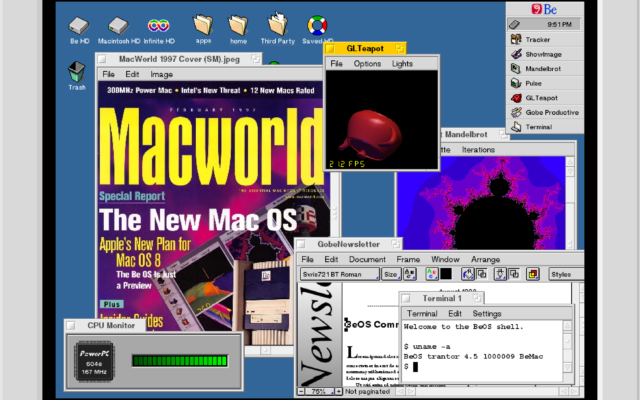Zoom out with the minus button in Gobe
Screen dimensions: 640x400
click(301, 391)
